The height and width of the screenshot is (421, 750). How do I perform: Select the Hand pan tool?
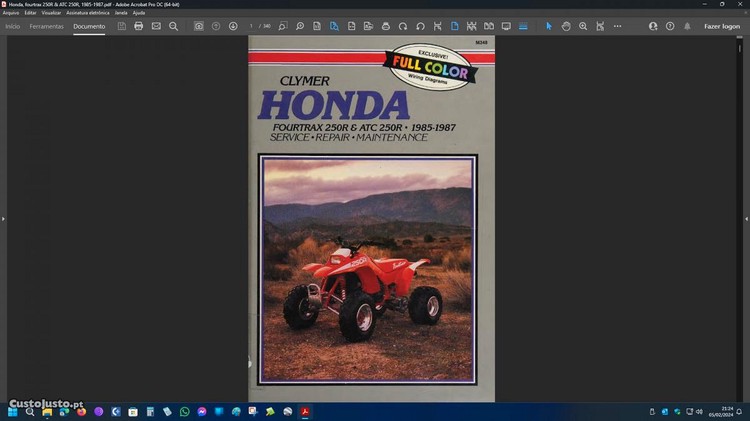pyautogui.click(x=566, y=26)
